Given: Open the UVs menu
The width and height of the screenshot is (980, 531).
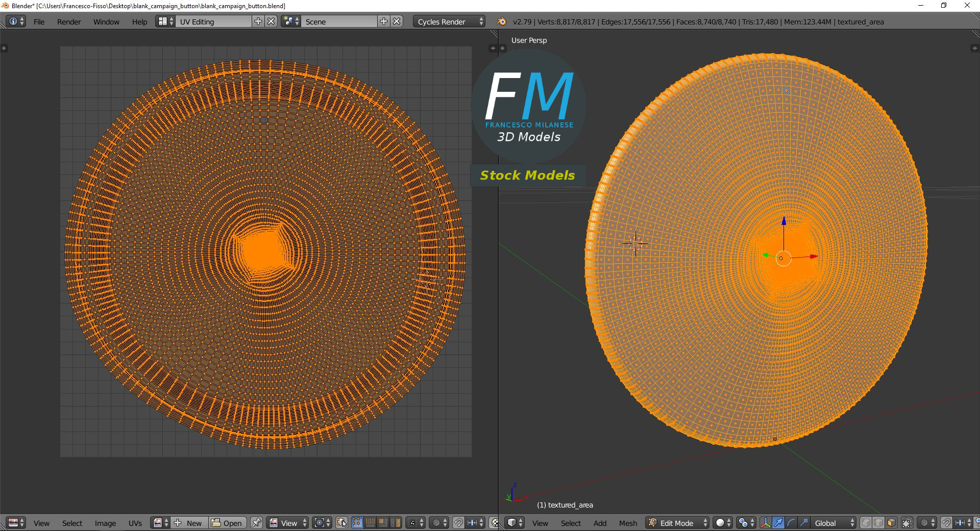Looking at the screenshot, I should click(x=135, y=523).
